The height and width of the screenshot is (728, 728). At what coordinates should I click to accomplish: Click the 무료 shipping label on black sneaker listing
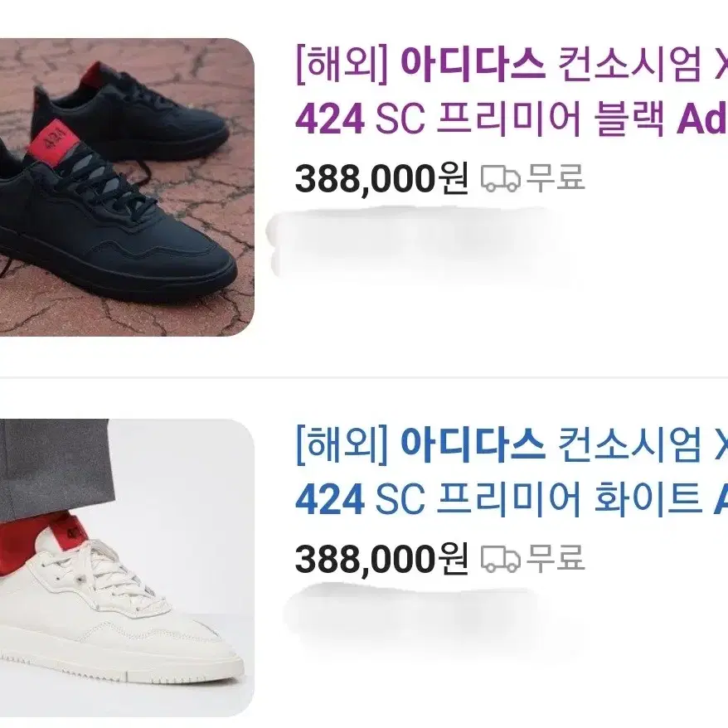coord(556,177)
